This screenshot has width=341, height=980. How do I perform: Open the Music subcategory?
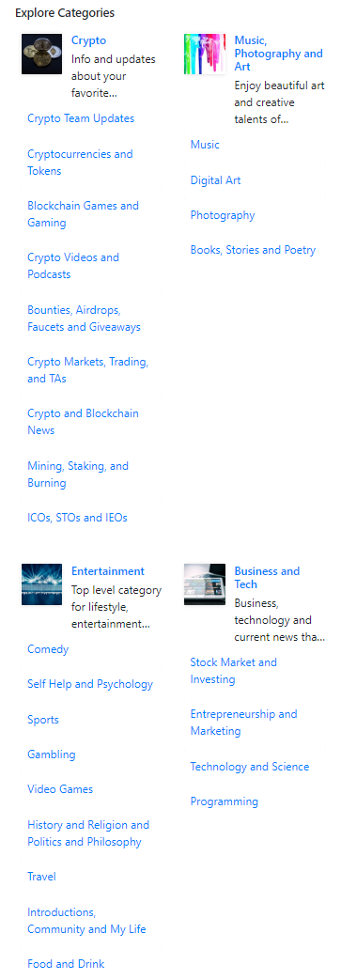(x=205, y=145)
